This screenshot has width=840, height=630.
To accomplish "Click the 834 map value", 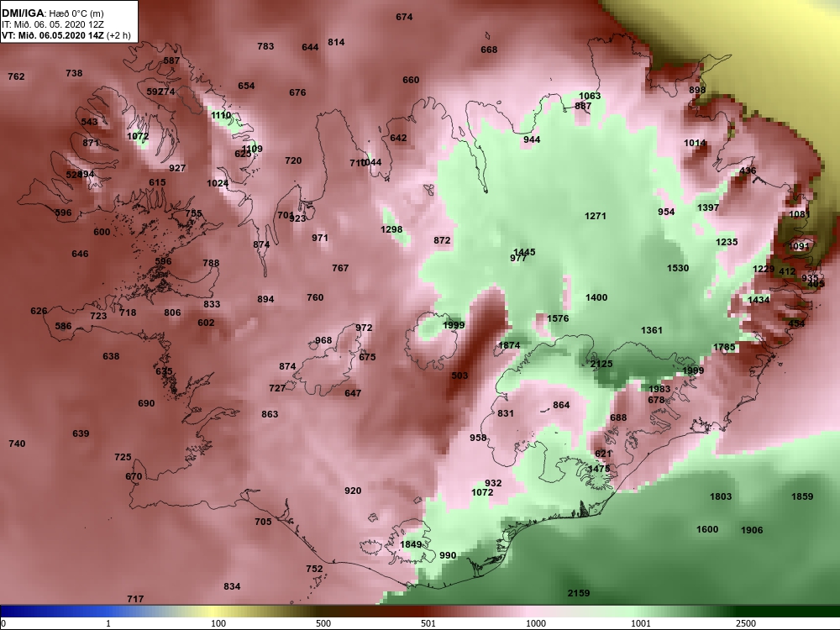I will pyautogui.click(x=232, y=586).
